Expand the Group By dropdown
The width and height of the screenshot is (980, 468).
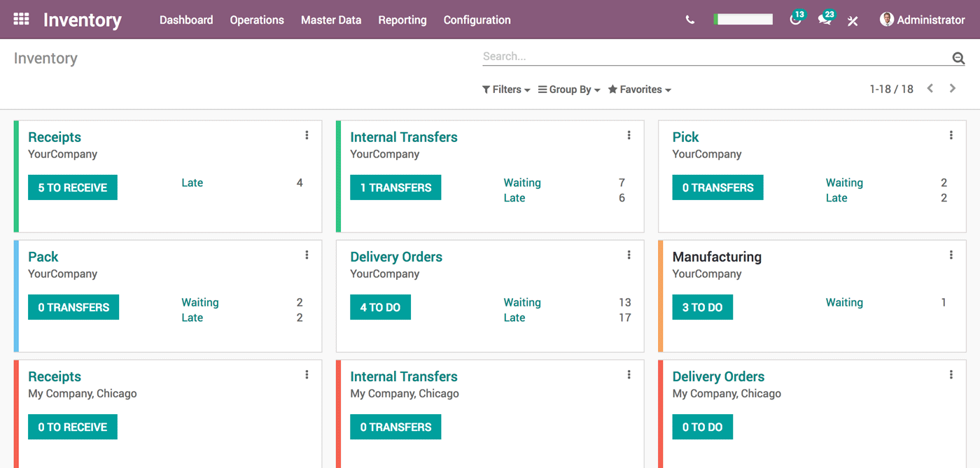click(x=569, y=90)
